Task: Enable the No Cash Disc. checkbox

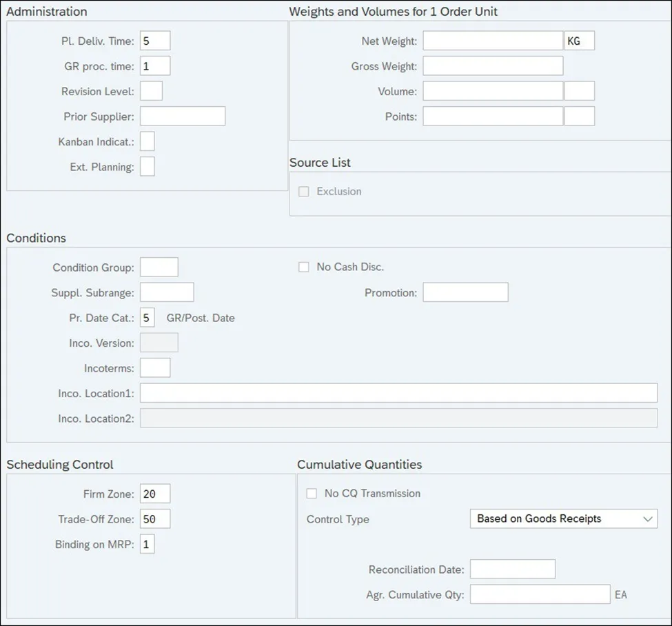Action: click(303, 267)
